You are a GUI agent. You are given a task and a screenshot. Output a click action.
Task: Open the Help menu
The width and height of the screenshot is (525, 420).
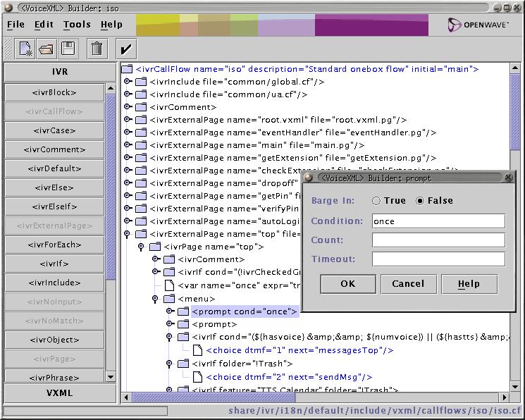[111, 25]
